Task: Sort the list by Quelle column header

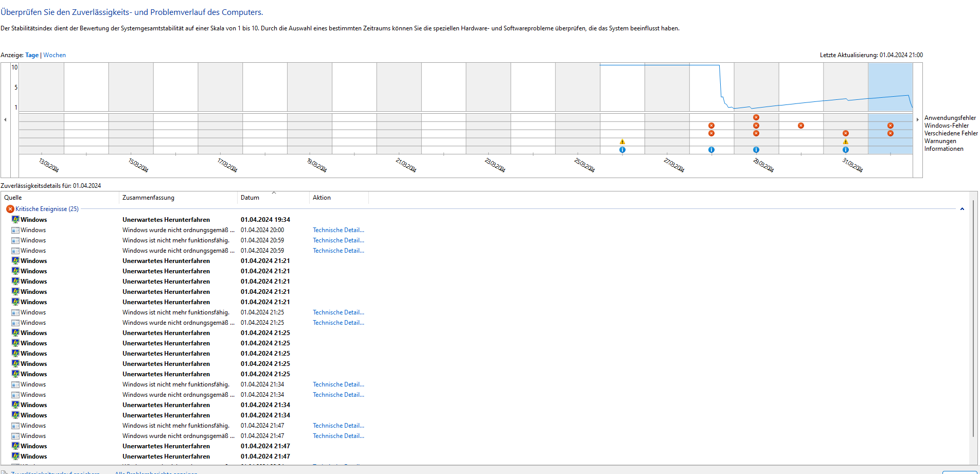Action: 60,198
